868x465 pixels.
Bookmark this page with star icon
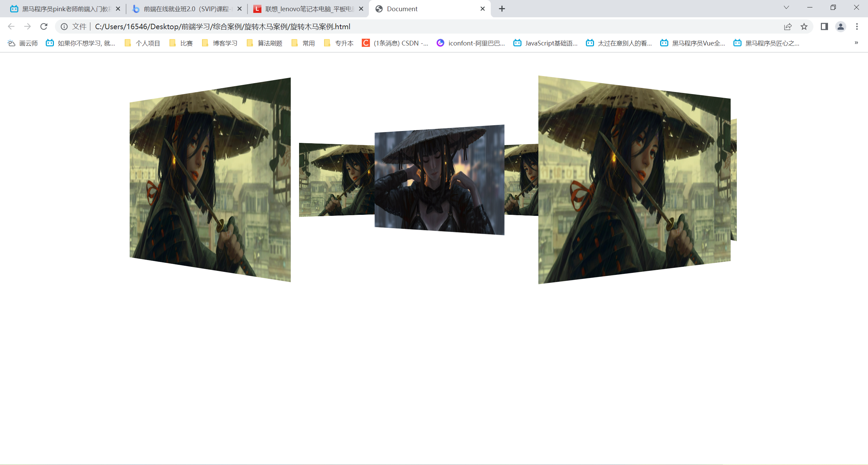(x=804, y=26)
